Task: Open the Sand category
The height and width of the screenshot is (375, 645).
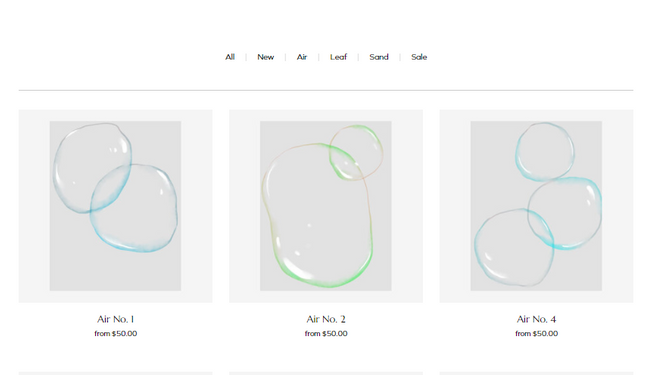Action: click(378, 57)
